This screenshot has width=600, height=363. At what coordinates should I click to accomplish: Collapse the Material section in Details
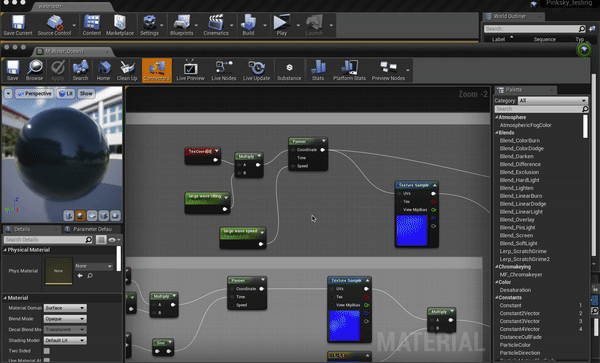point(5,298)
